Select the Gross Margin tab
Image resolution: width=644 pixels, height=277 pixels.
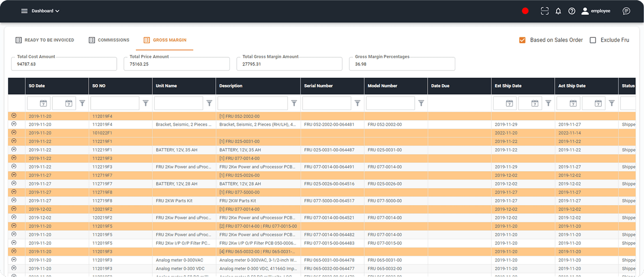click(x=165, y=40)
